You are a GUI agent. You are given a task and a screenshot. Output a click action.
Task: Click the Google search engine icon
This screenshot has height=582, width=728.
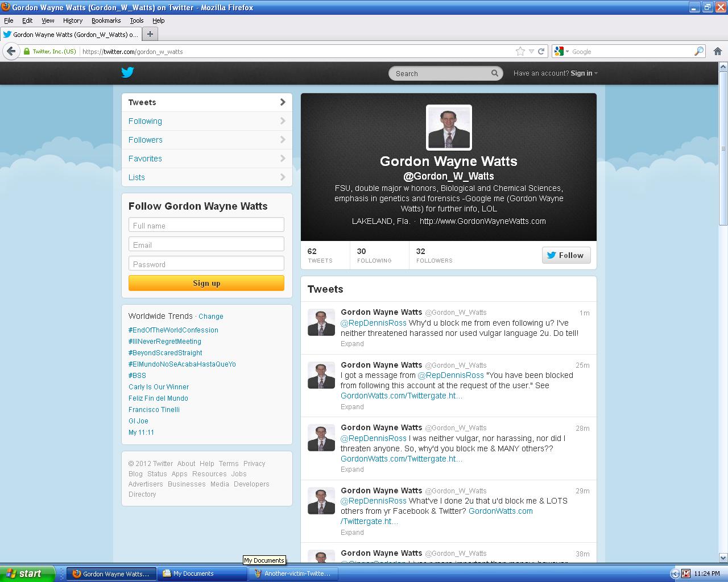click(x=559, y=51)
